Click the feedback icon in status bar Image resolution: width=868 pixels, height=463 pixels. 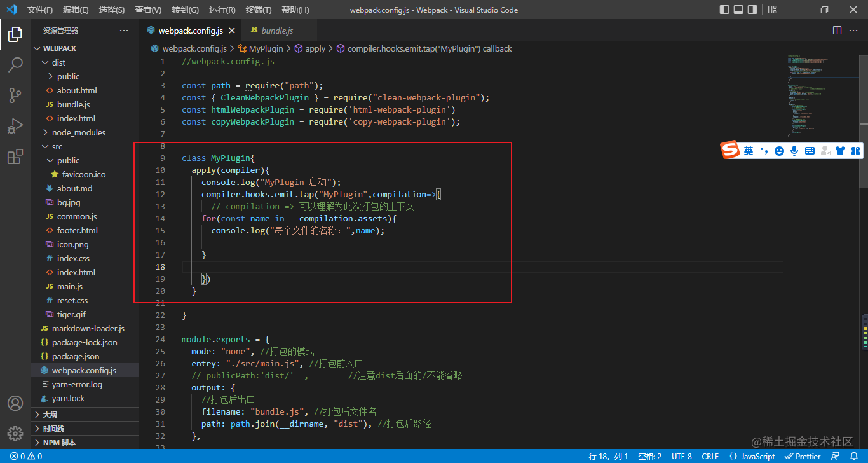tap(835, 456)
